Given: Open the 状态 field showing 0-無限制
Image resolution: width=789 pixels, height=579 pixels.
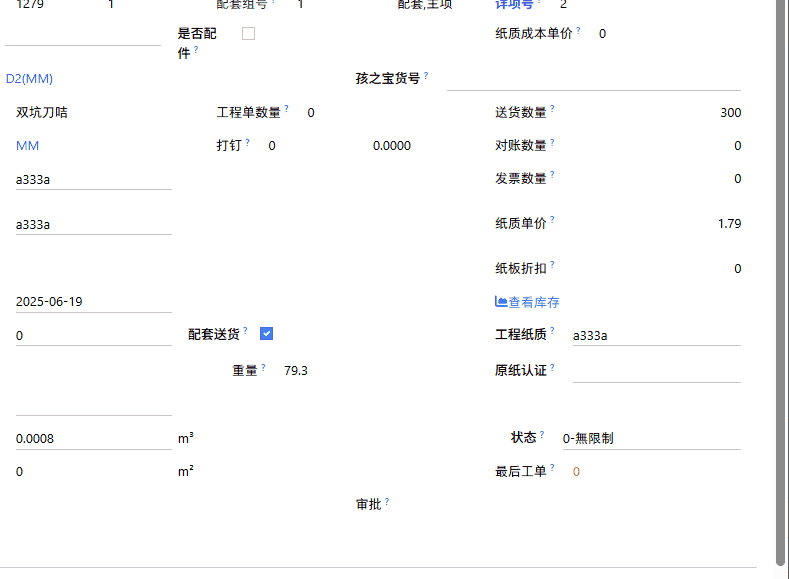Looking at the screenshot, I should (x=652, y=438).
